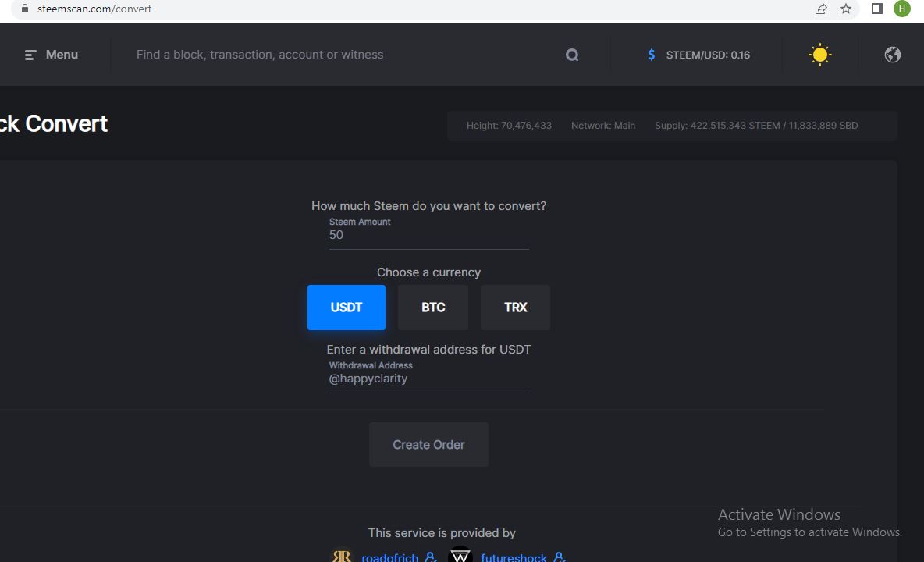Click the blue dollar sign icon
The width and height of the screenshot is (924, 562).
pyautogui.click(x=651, y=55)
